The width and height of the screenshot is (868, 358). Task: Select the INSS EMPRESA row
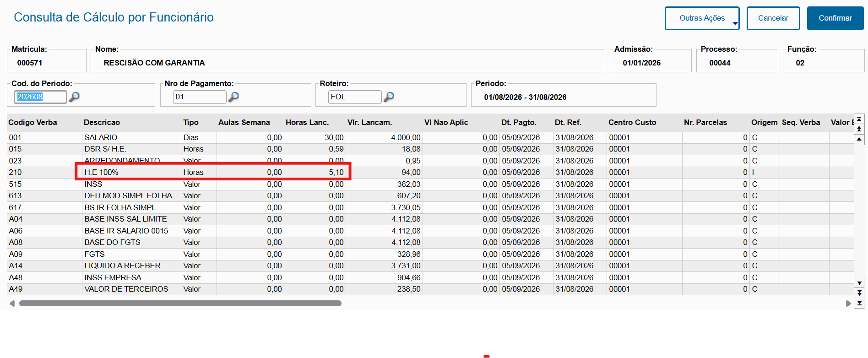pos(430,277)
